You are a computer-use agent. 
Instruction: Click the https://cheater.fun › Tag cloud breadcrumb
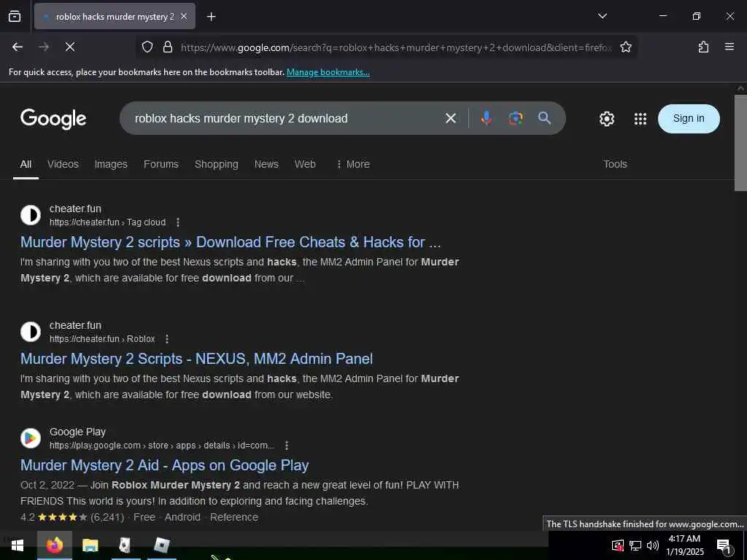point(108,222)
